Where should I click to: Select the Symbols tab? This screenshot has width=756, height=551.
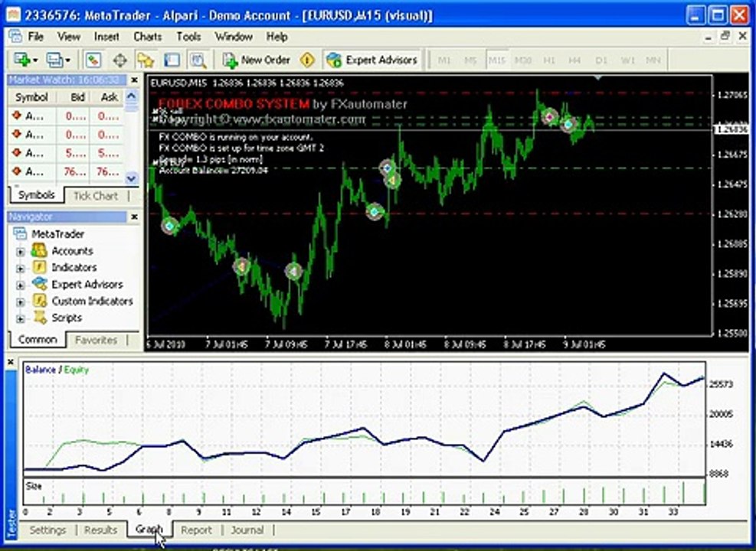click(36, 195)
